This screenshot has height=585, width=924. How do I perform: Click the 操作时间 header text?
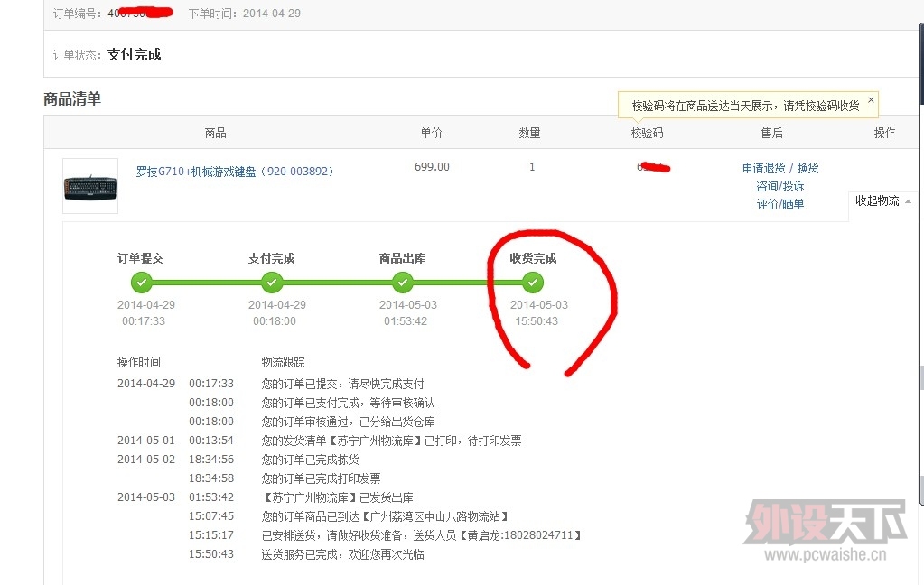click(139, 362)
